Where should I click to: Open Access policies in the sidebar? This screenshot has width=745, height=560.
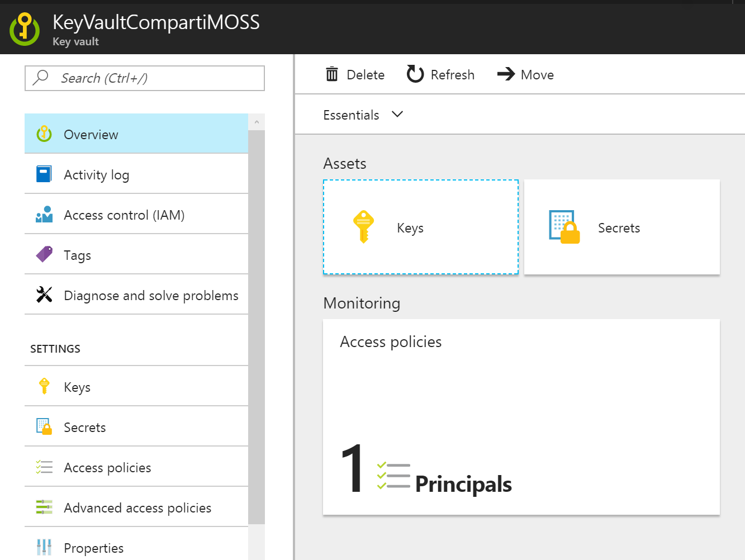(x=107, y=468)
